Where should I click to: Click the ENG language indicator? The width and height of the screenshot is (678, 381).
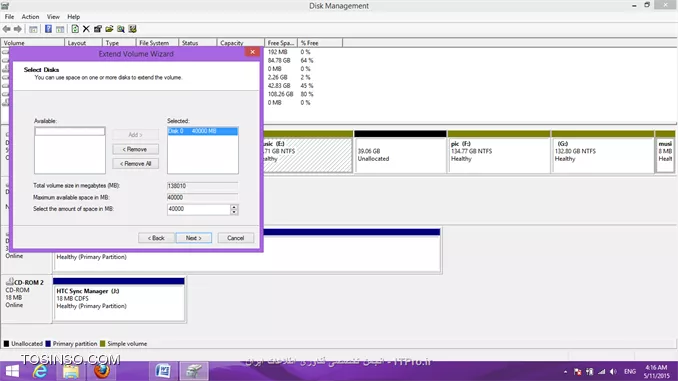(x=630, y=371)
